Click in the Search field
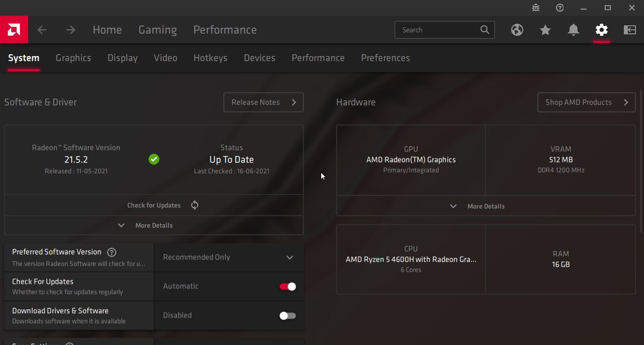This screenshot has width=644, height=345. [439, 30]
